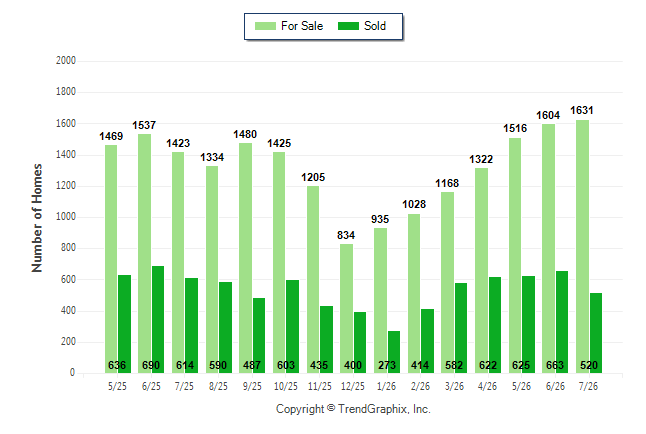Select the Sold legend label
Viewport: 646px width, 434px height.
375,26
